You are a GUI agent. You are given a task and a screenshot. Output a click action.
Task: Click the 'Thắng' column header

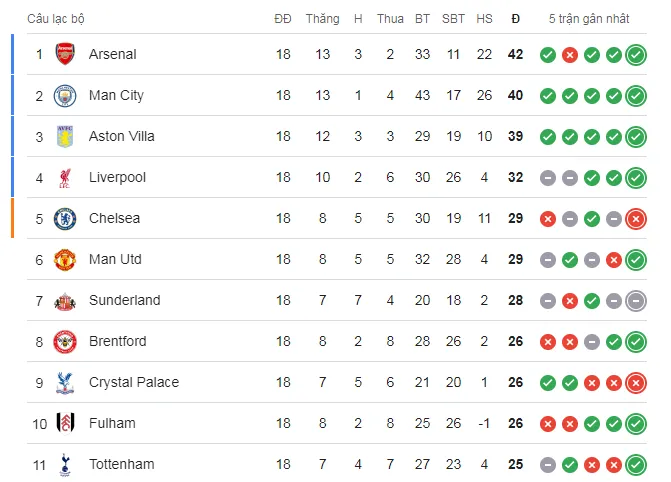(x=322, y=19)
